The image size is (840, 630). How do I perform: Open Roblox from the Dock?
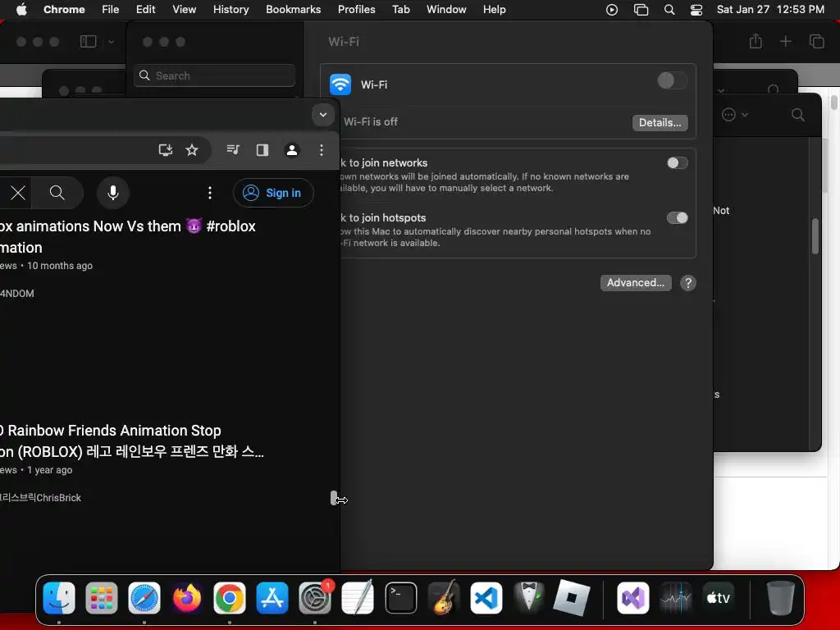pos(572,597)
